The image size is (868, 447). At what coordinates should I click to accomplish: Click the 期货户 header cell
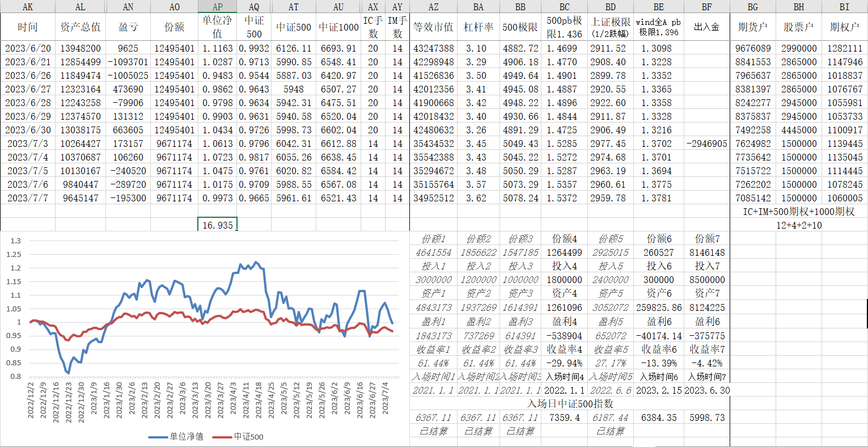(752, 27)
